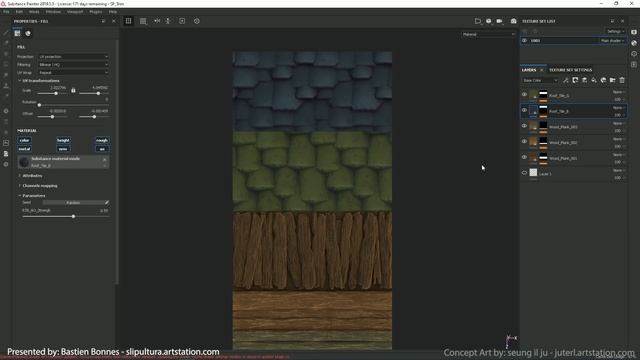Click the Substance material mode button

63,162
